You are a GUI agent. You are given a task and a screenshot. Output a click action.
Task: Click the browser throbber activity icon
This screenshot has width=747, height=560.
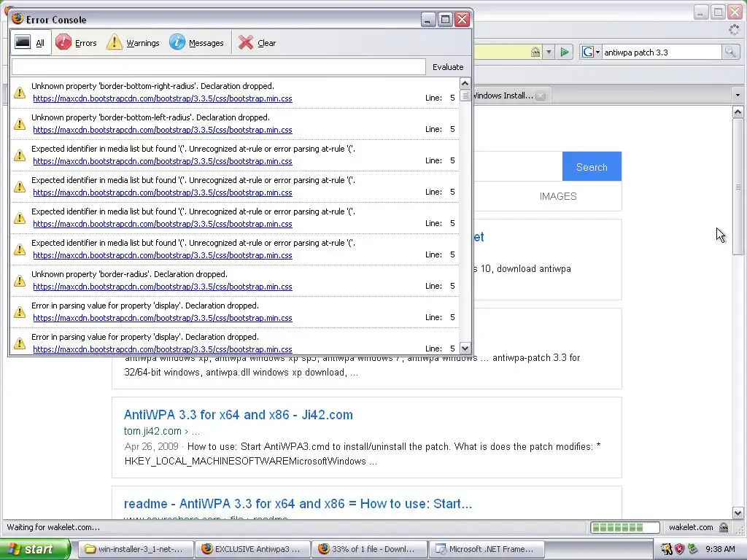pyautogui.click(x=734, y=30)
